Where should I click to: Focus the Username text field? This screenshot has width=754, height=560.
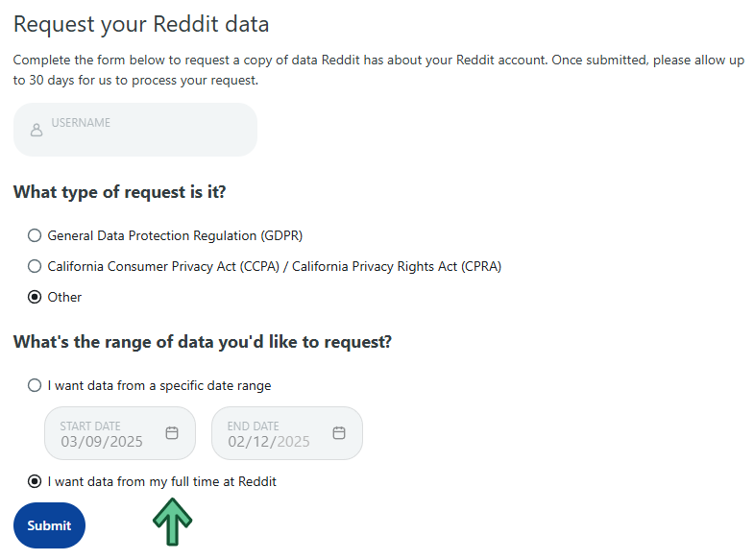click(x=144, y=130)
